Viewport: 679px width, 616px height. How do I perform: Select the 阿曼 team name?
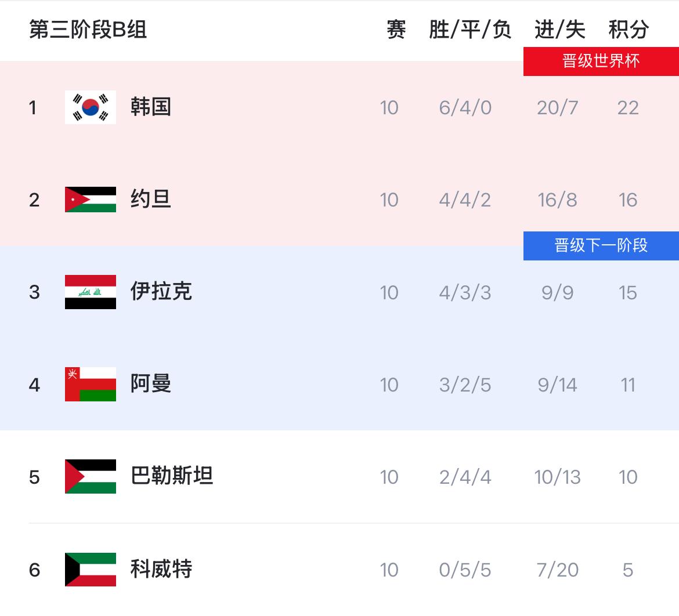[x=151, y=383]
